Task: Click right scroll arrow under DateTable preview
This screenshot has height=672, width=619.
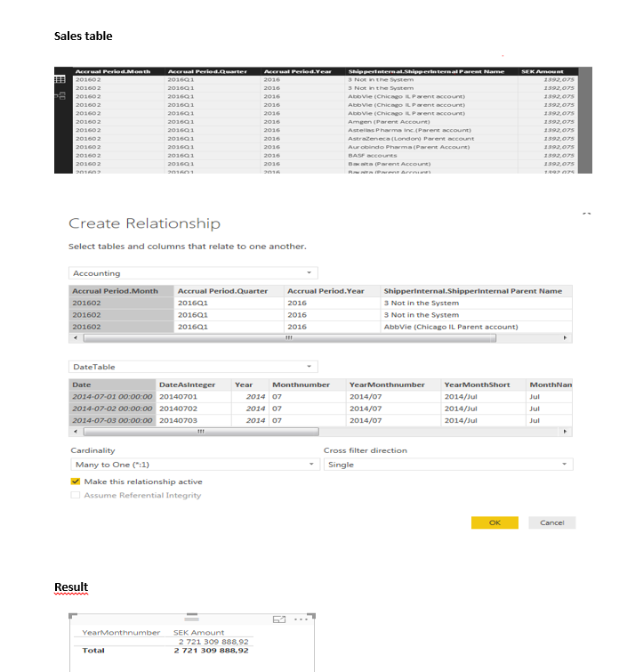Action: point(565,432)
